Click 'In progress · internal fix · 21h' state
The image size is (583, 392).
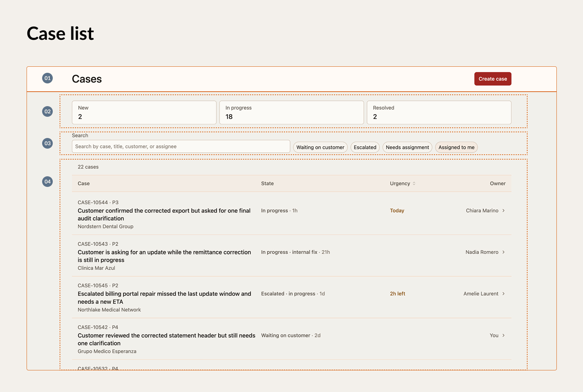click(295, 252)
